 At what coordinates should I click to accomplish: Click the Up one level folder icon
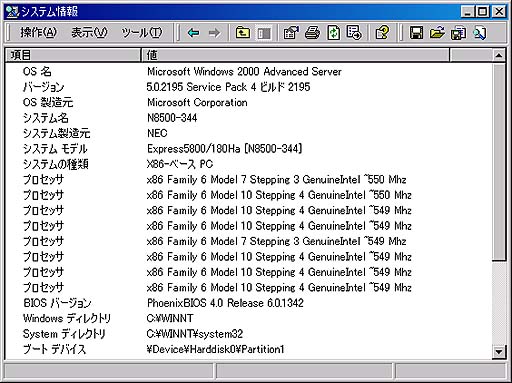click(x=243, y=33)
